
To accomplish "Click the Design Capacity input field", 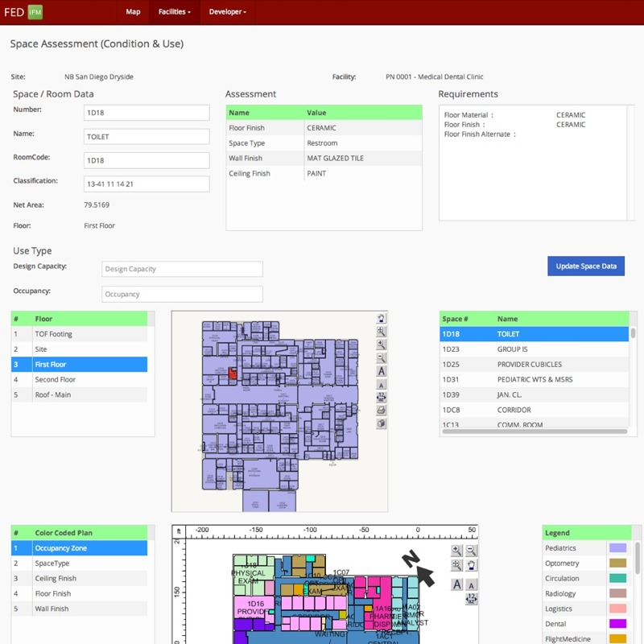I will [x=183, y=269].
